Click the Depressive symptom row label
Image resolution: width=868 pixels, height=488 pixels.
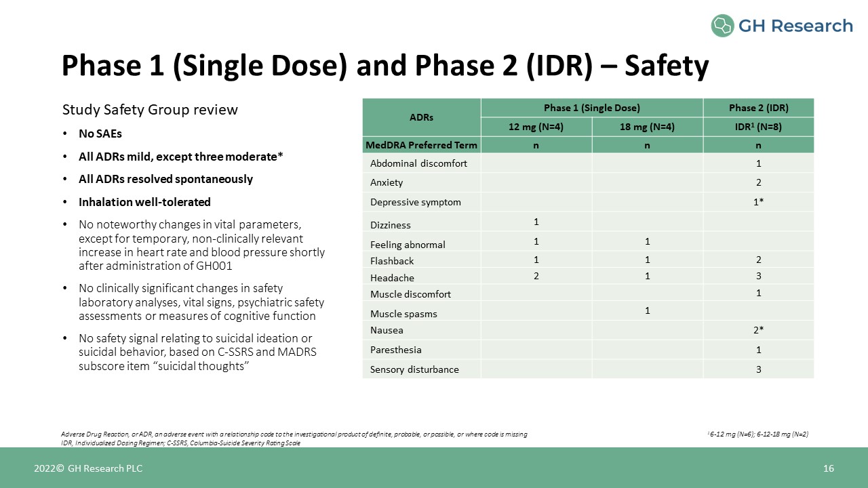point(415,202)
